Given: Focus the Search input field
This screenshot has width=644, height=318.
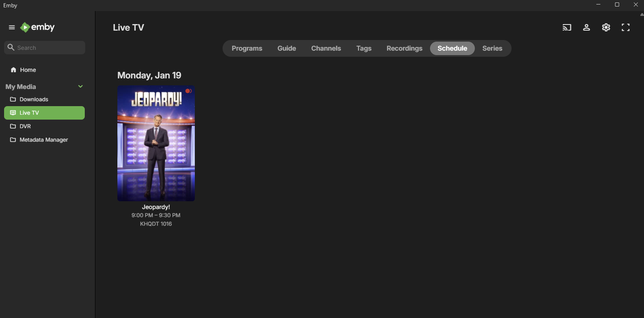Looking at the screenshot, I should [x=45, y=47].
